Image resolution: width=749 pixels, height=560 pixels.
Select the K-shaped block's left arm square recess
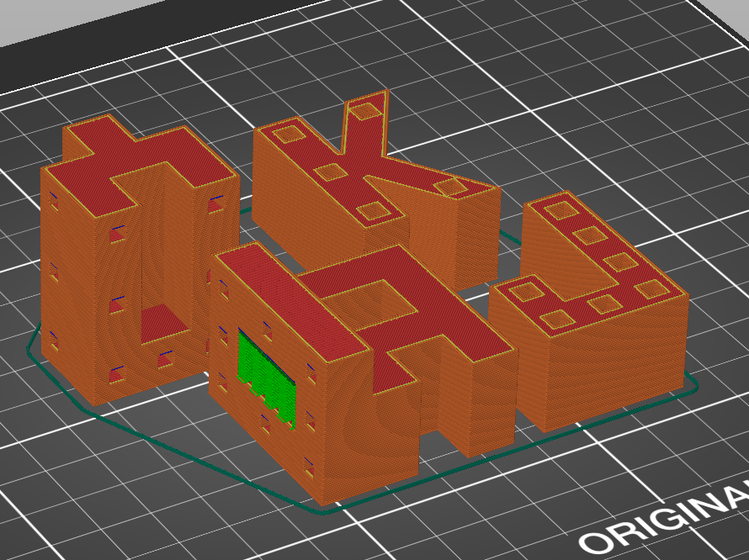point(291,132)
